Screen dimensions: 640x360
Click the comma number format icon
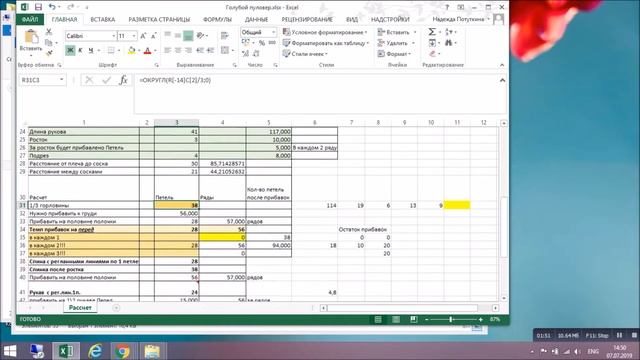tap(272, 43)
